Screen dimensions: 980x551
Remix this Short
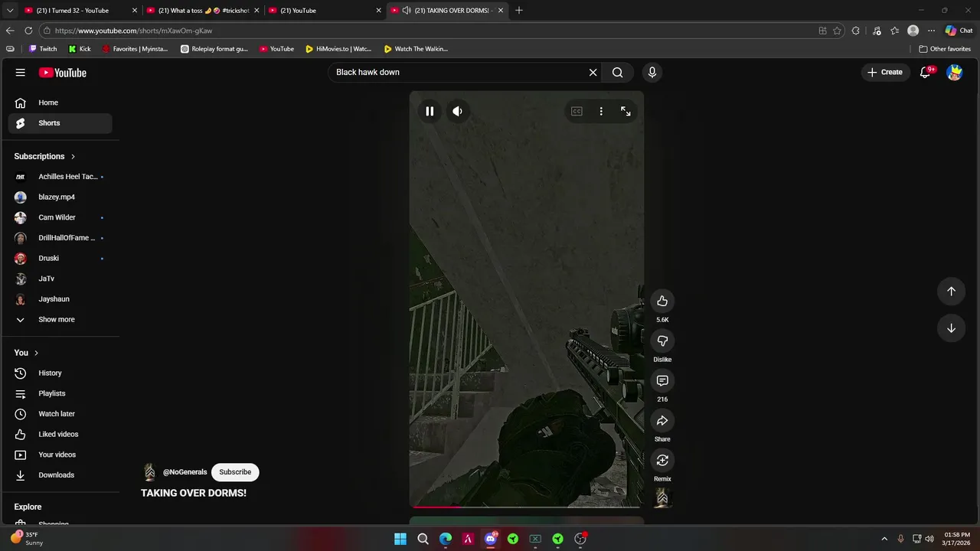point(662,460)
